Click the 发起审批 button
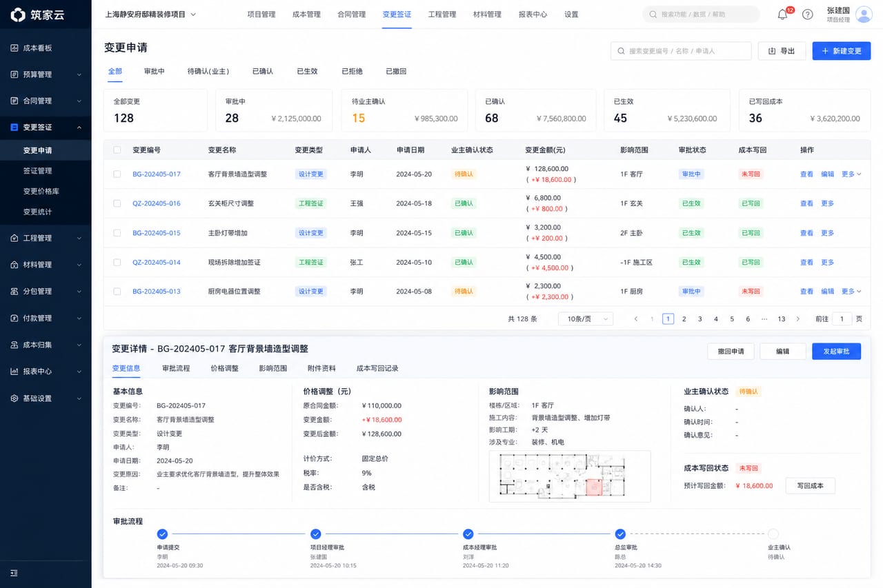The image size is (883, 588). pyautogui.click(x=836, y=352)
